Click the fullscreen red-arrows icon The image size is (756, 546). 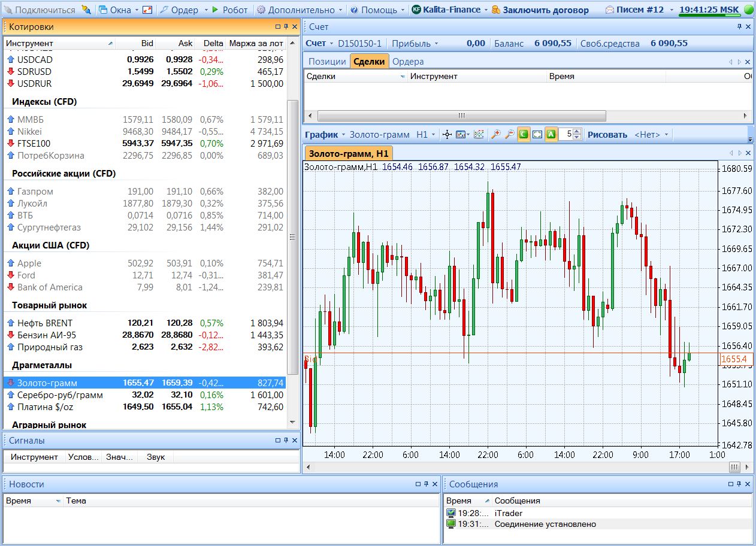147,10
